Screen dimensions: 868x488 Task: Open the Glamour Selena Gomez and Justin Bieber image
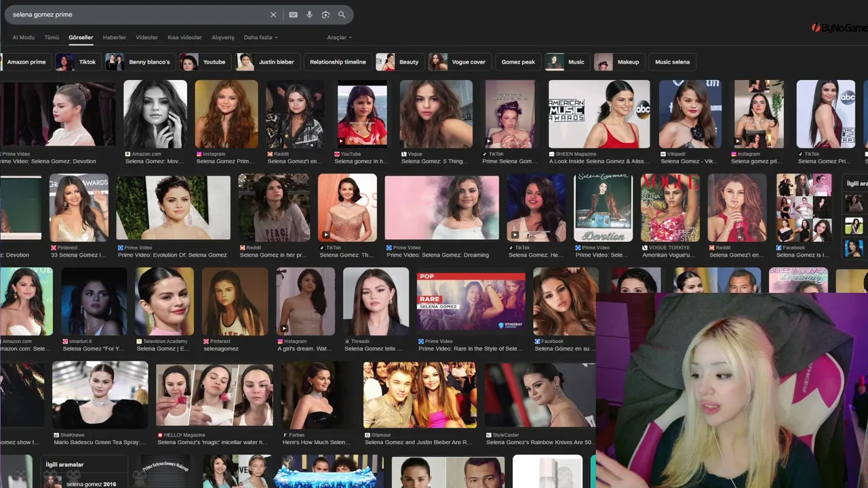tap(420, 394)
